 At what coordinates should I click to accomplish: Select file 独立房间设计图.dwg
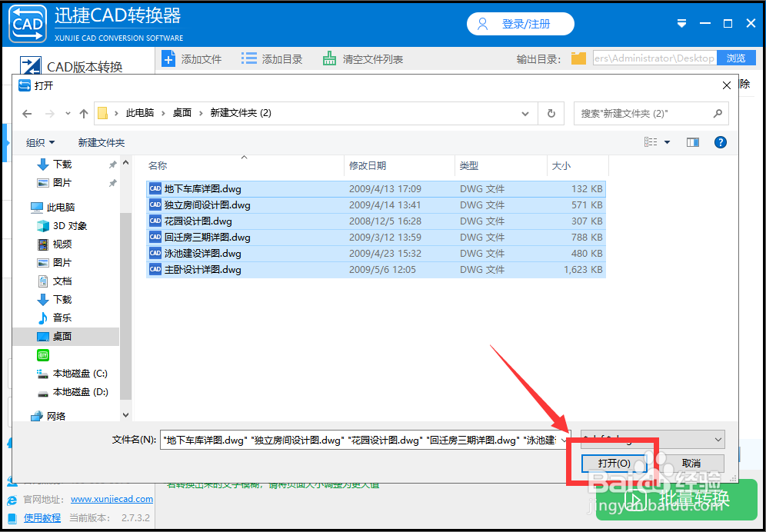coord(375,204)
